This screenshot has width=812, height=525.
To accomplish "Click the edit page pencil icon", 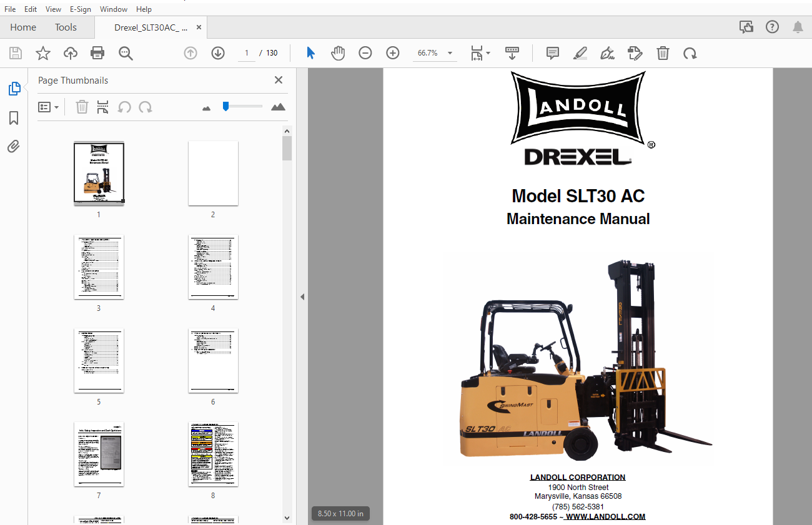I will 635,53.
